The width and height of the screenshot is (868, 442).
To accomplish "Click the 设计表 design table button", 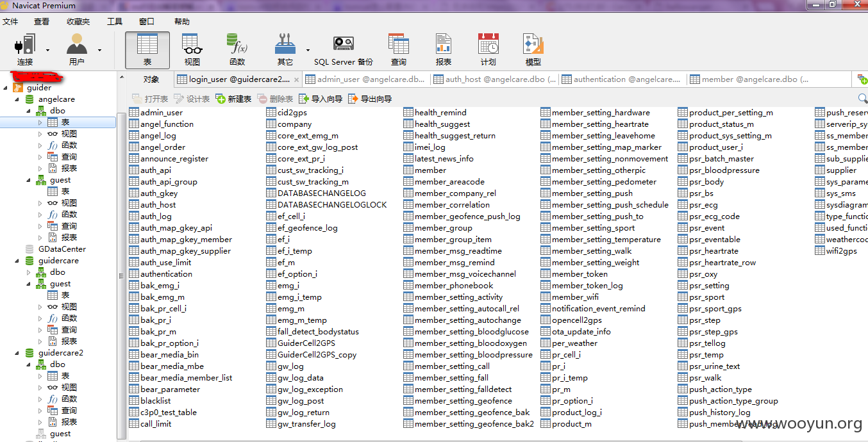I will (x=192, y=99).
